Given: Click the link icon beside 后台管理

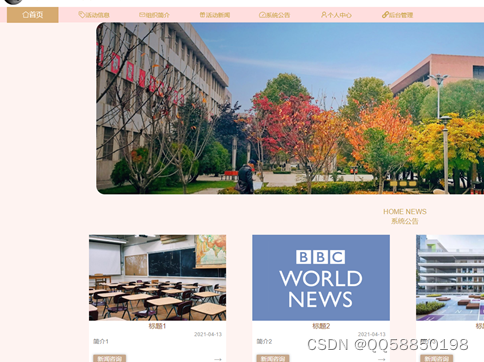Looking at the screenshot, I should (x=385, y=15).
